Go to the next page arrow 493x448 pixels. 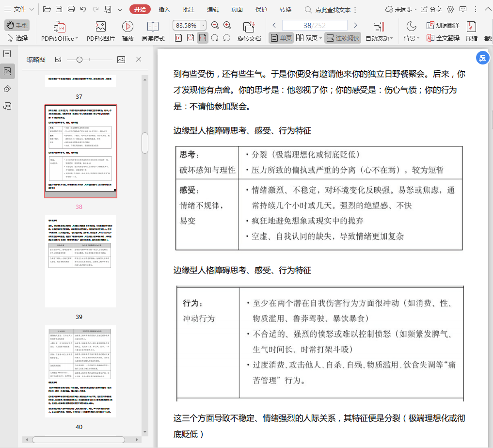355,25
